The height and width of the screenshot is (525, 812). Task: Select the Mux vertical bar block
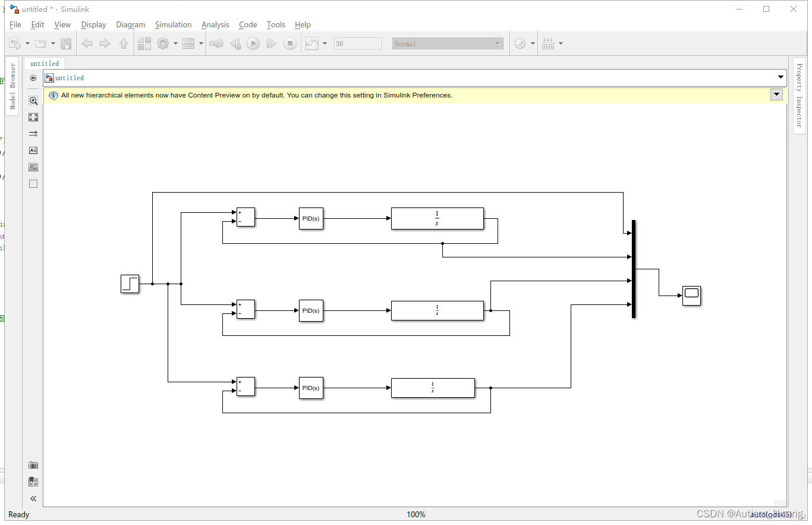point(634,269)
